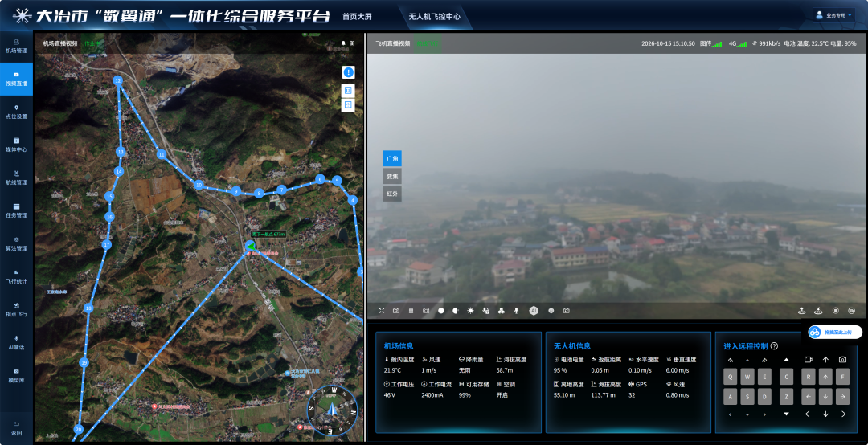Screen dimensions: 868x445
Task: Click the AI hexagon icon in video toolbar
Action: [x=534, y=311]
